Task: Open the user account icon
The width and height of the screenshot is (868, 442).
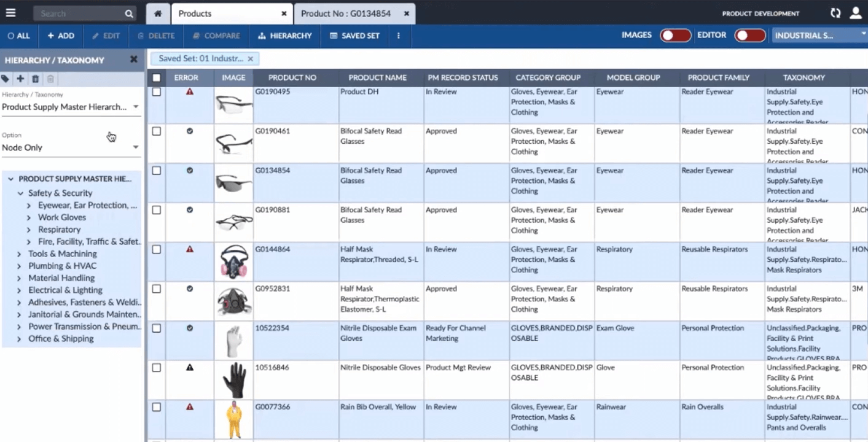Action: pos(856,12)
